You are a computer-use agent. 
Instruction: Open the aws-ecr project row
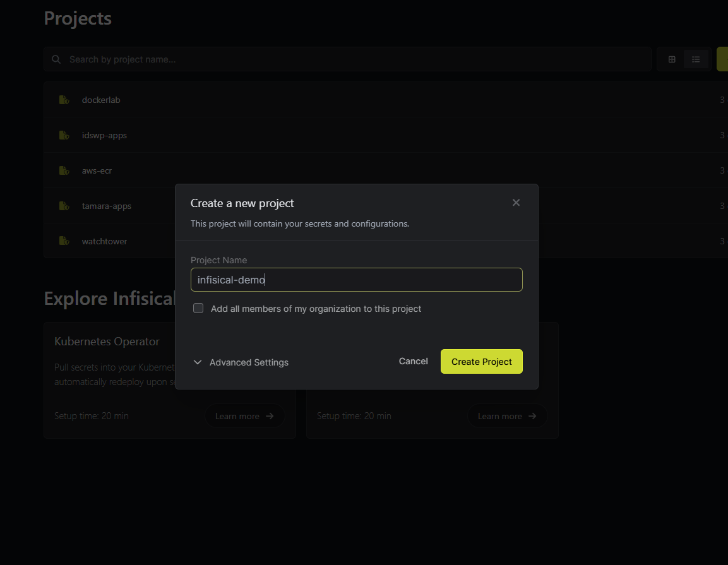(x=97, y=170)
